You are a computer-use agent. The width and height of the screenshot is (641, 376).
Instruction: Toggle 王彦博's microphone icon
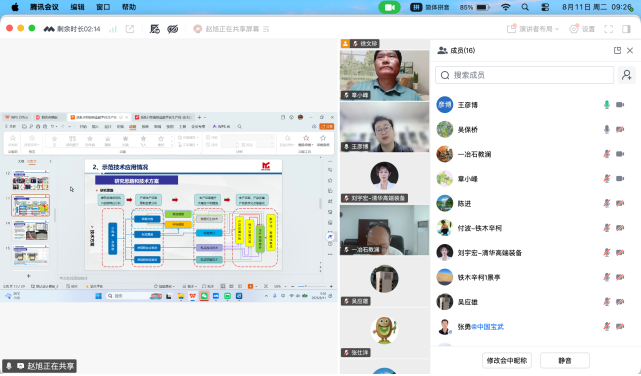(x=607, y=105)
